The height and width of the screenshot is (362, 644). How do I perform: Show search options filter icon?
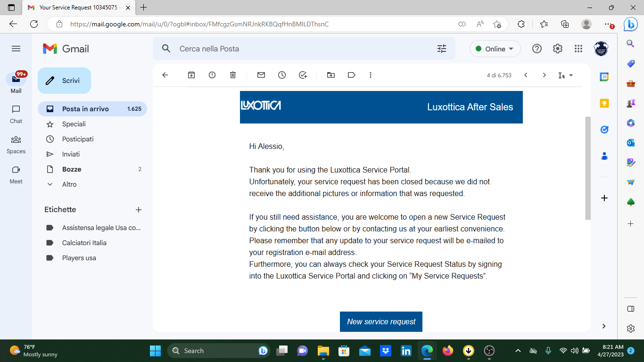pyautogui.click(x=442, y=49)
